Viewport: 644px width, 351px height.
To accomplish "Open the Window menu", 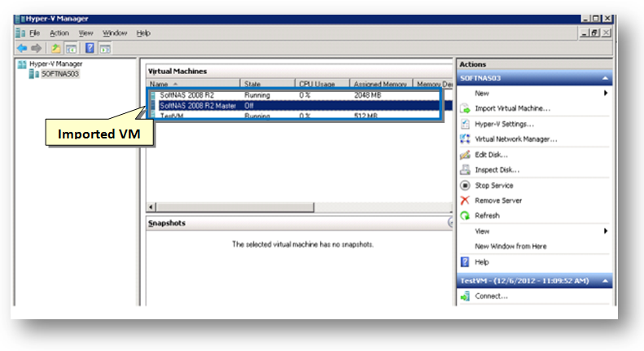I will pos(115,33).
